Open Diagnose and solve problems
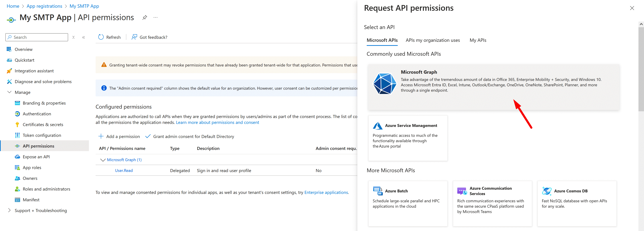Screen dimensions: 644x231 click(43, 82)
